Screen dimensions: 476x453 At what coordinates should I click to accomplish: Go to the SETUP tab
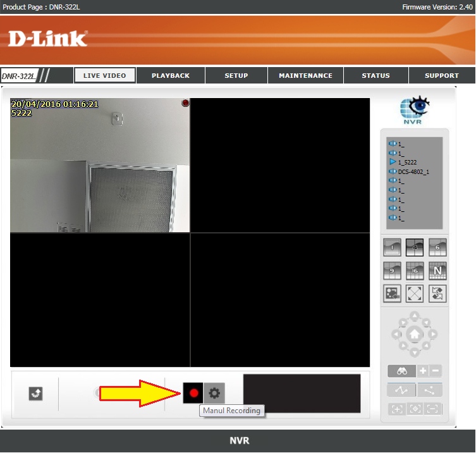tap(236, 76)
